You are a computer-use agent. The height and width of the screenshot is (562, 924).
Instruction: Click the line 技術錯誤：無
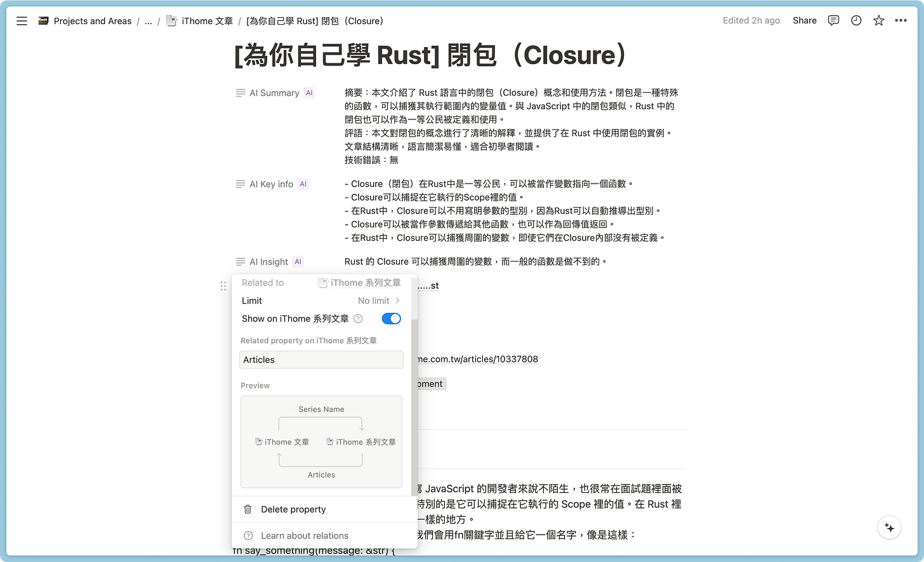point(371,160)
